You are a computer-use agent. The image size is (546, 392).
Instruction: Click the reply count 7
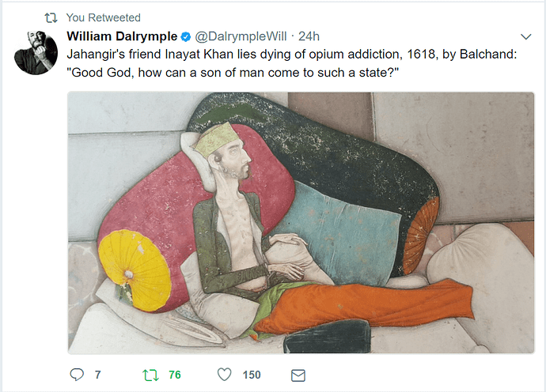click(x=98, y=375)
